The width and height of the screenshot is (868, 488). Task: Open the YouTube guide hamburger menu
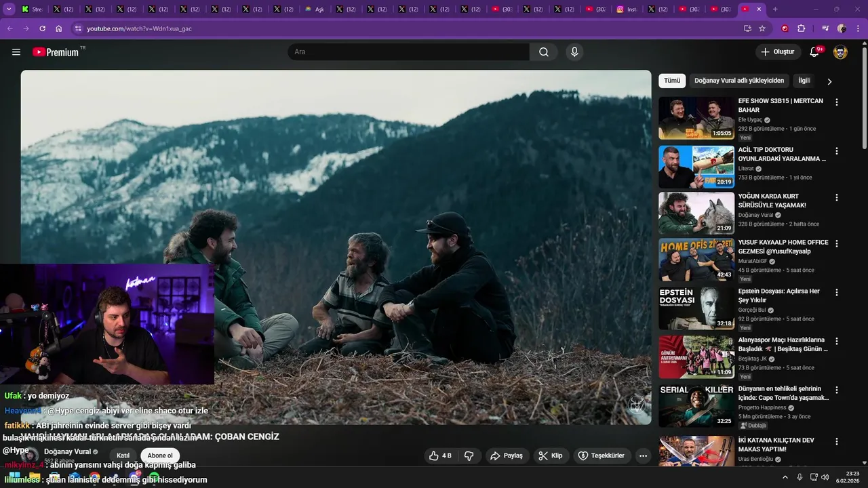click(x=16, y=52)
